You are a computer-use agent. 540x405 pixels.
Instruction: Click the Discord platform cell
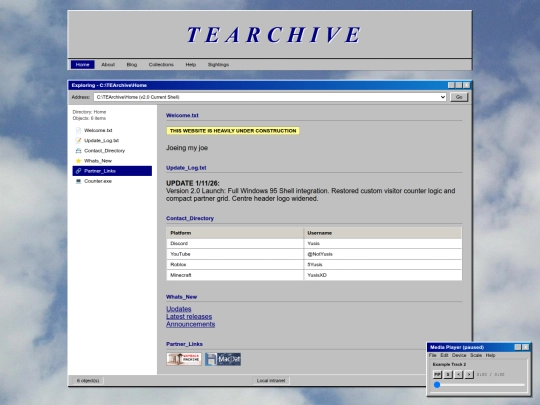coord(235,243)
